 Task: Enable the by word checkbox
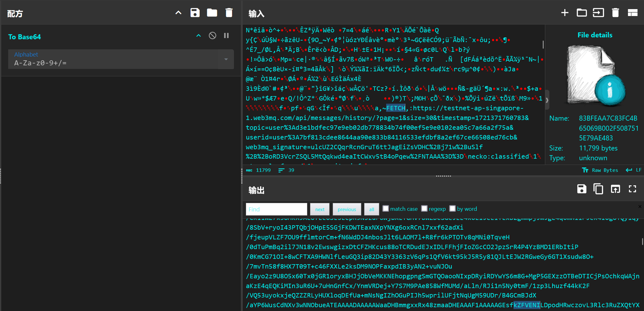tap(452, 209)
